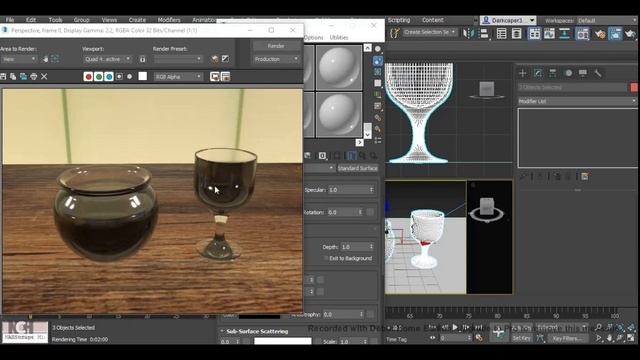Expand the Modifier List dropdown
The width and height of the screenshot is (640, 360).
pyautogui.click(x=577, y=101)
